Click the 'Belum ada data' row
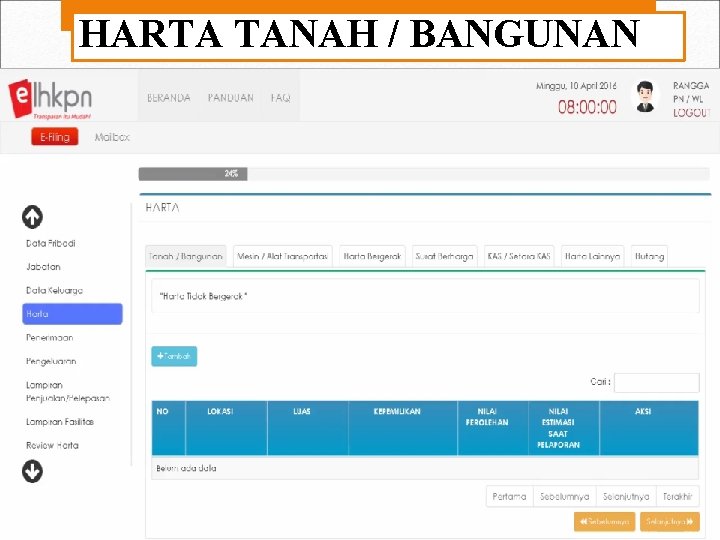 pos(425,468)
